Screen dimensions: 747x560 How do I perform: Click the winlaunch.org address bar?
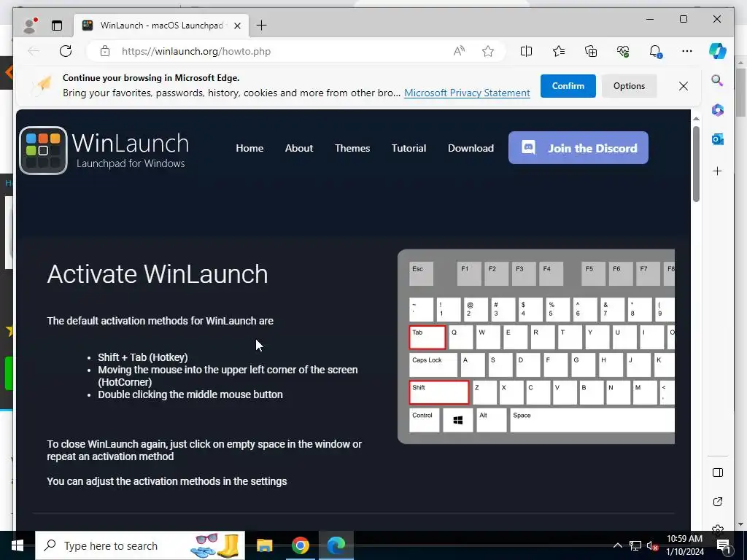(196, 52)
